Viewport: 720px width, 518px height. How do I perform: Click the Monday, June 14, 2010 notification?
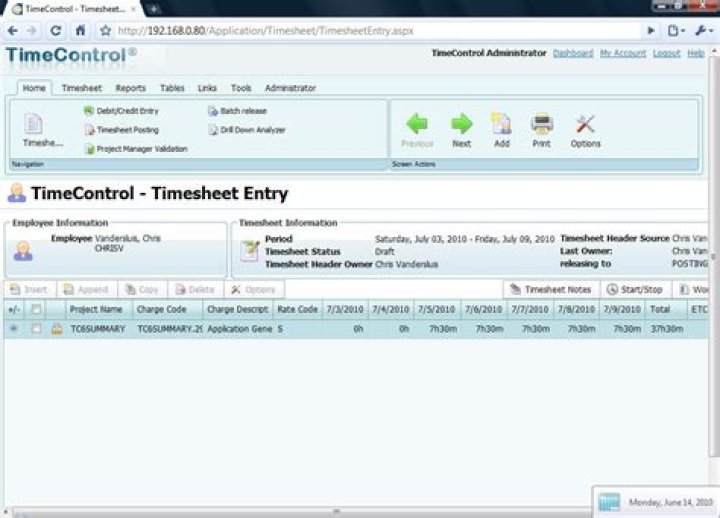[656, 502]
